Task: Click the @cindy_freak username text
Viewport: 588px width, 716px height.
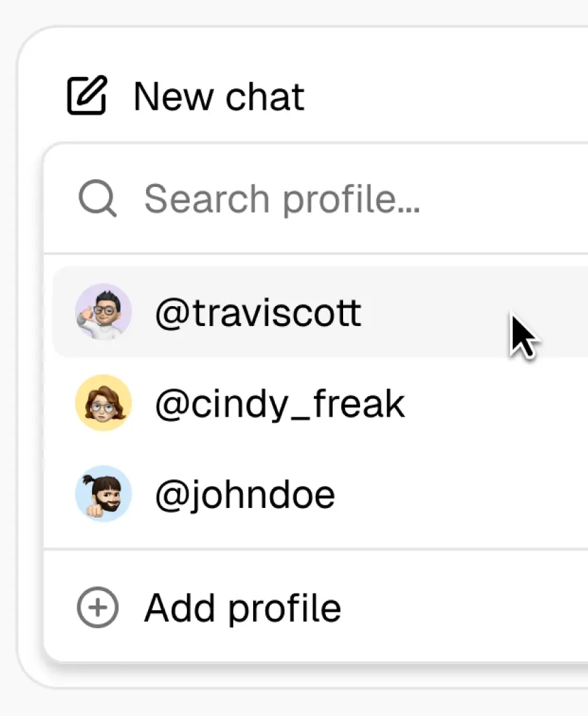Action: pyautogui.click(x=280, y=404)
